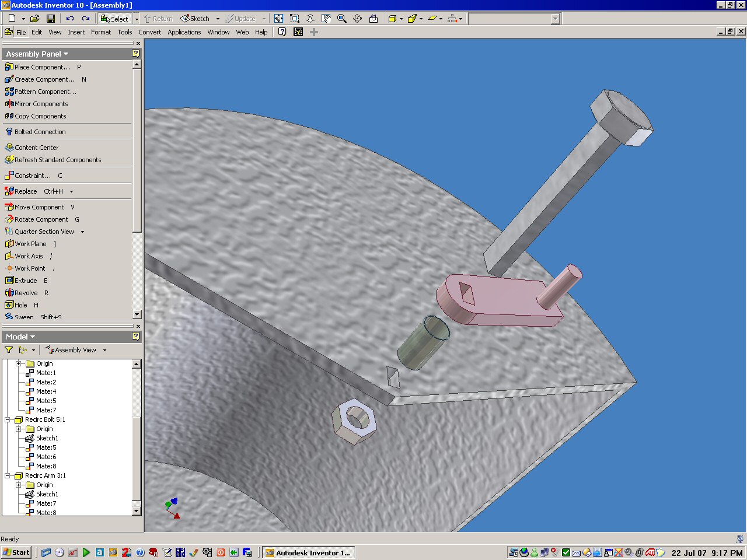Click the Save icon in the toolbar
Viewport: 747px width, 560px height.
coord(51,19)
